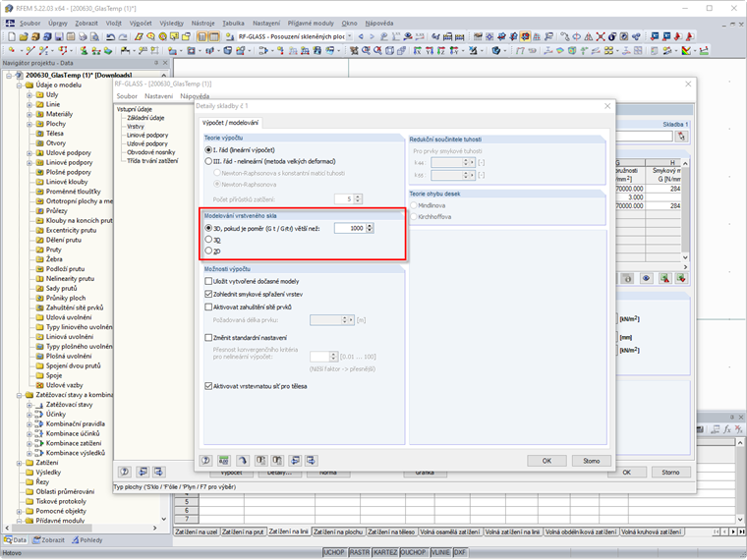The width and height of the screenshot is (747, 560).
Task: Click the help question mark icon in dialog
Action: point(205,461)
